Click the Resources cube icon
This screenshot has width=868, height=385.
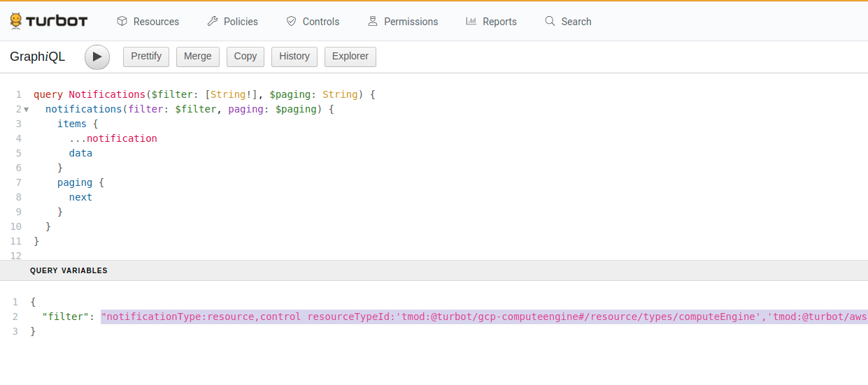pyautogui.click(x=122, y=22)
